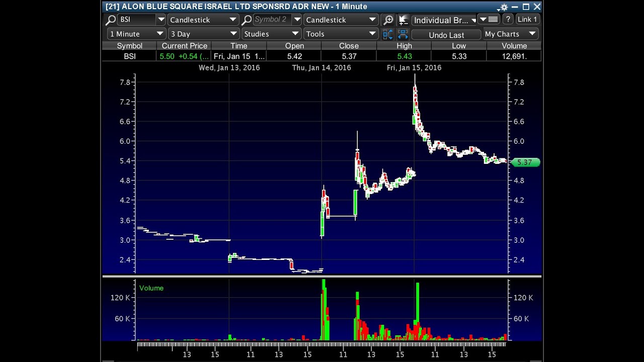Click the cursor crosshair tool icon
Viewport: 644px width, 362px height.
click(x=403, y=20)
